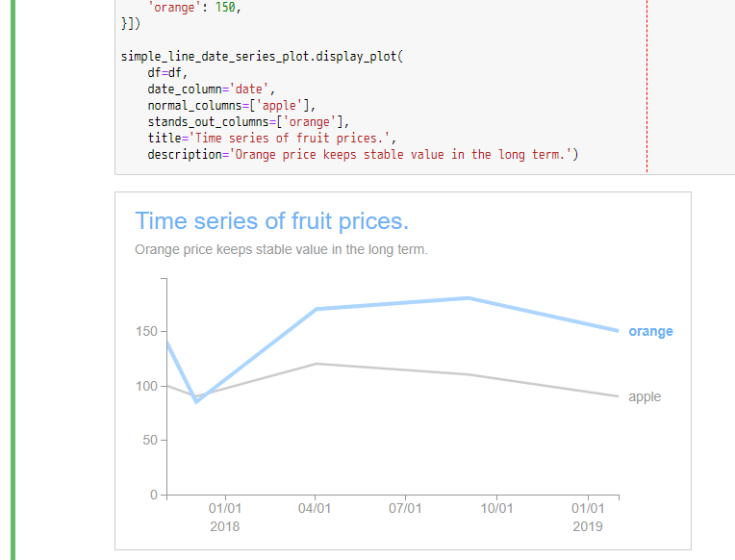The image size is (735, 560).
Task: Click the gray 'apple' series label
Action: pos(645,396)
